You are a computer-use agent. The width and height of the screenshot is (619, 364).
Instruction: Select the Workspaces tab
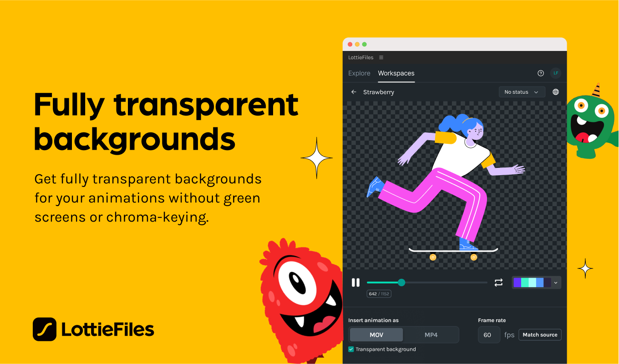pos(396,73)
